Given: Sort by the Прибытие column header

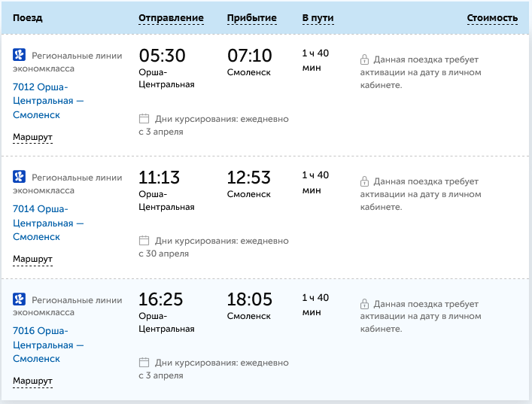Looking at the screenshot, I should pos(251,18).
